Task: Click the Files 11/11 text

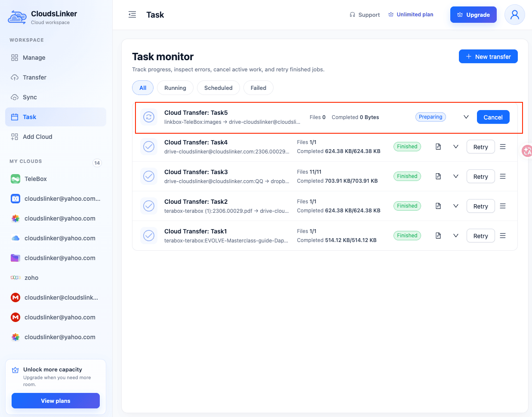Action: (309, 172)
